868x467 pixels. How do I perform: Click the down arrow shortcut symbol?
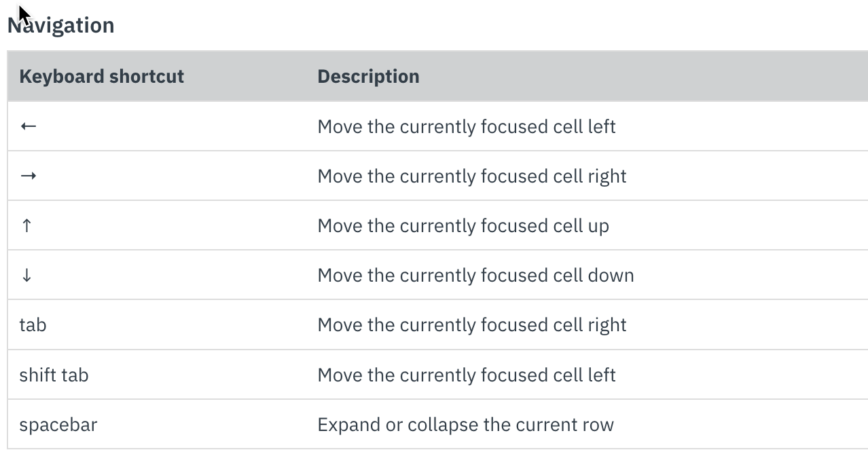click(x=26, y=275)
